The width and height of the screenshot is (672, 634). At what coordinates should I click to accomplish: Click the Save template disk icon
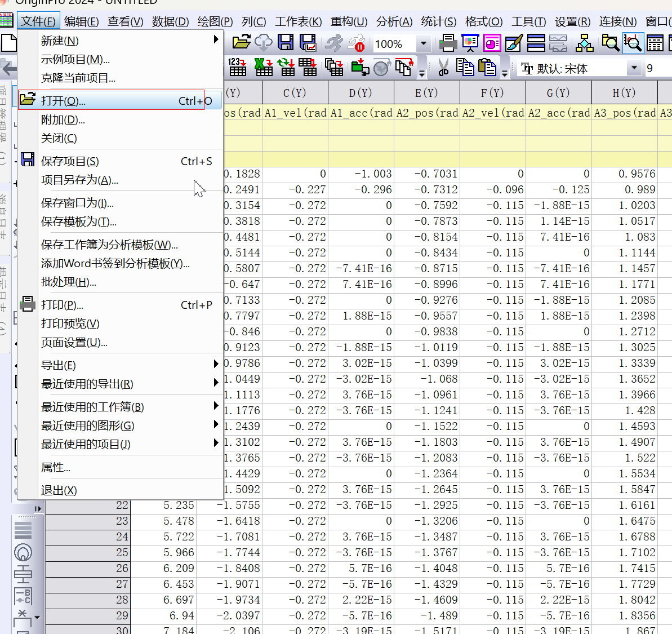coord(308,42)
